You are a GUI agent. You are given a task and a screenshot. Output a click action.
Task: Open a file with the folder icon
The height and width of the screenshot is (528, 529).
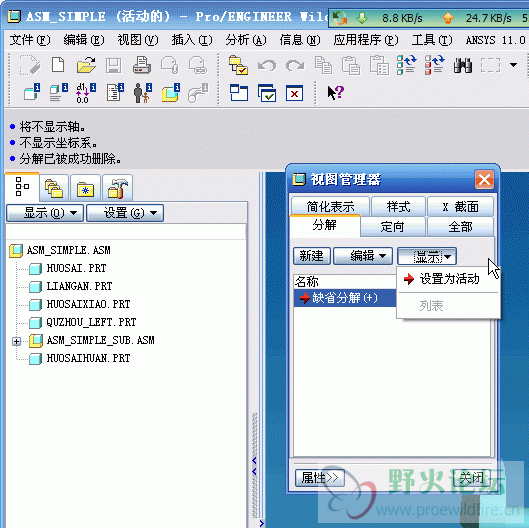coord(86,64)
